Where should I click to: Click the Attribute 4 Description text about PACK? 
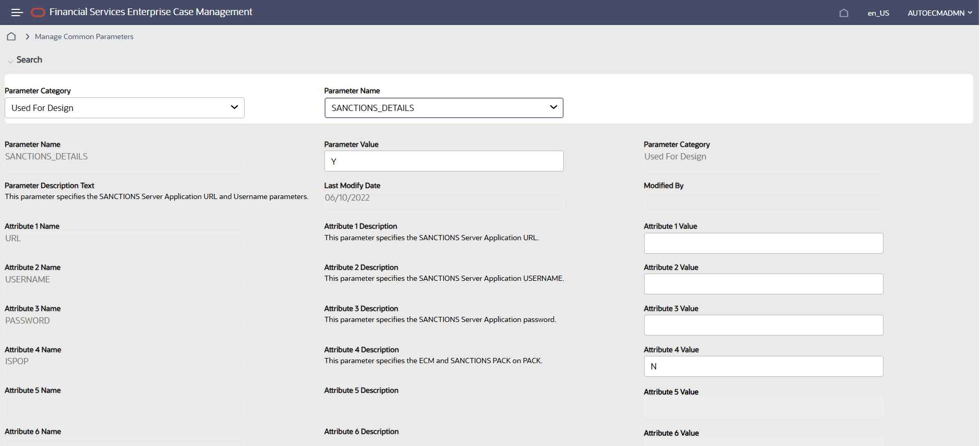point(433,361)
